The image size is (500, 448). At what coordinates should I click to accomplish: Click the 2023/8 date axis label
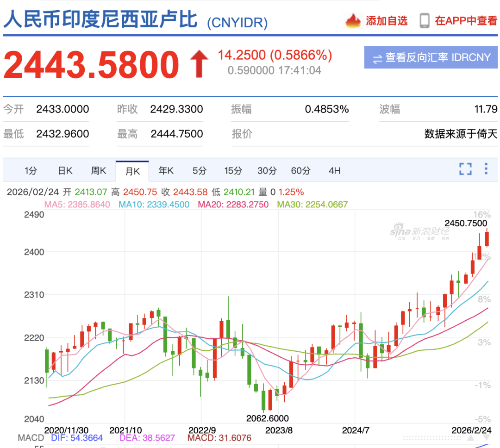(x=279, y=430)
